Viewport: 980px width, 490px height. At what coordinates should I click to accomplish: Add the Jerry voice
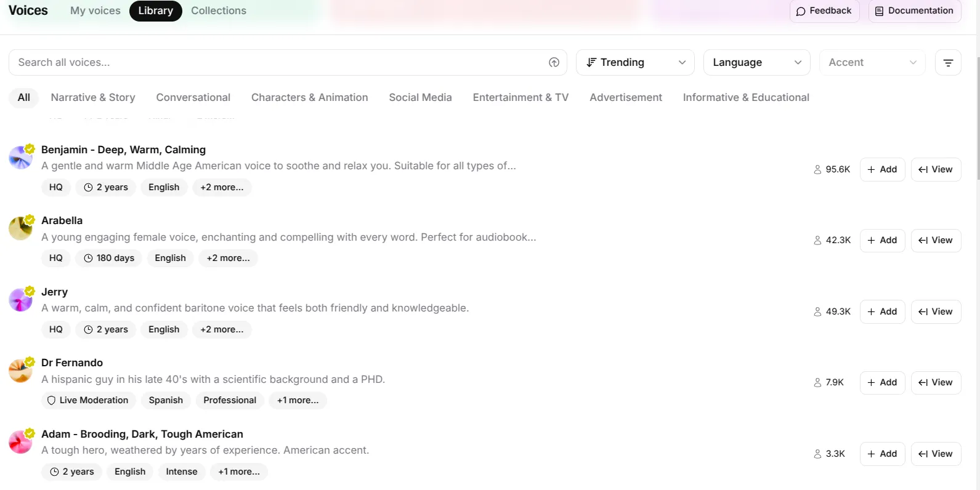tap(882, 311)
